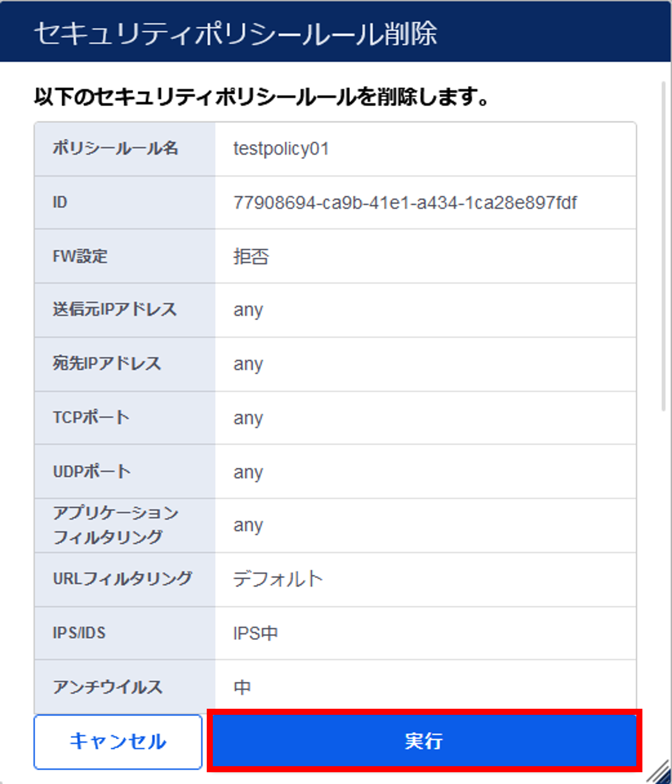Click the TCPポート label
This screenshot has height=784, width=672.
(91, 418)
